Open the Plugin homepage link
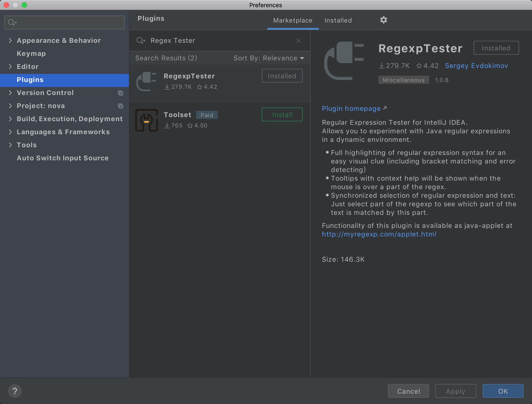 tap(351, 109)
